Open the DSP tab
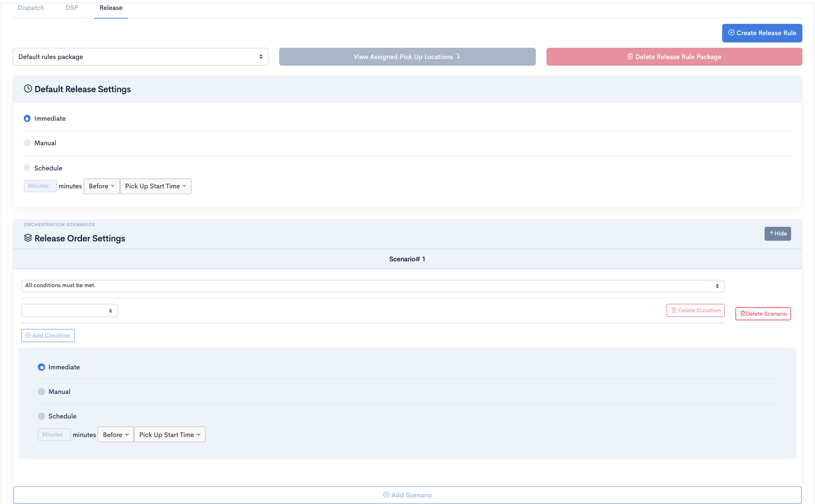This screenshot has width=815, height=504. (72, 8)
